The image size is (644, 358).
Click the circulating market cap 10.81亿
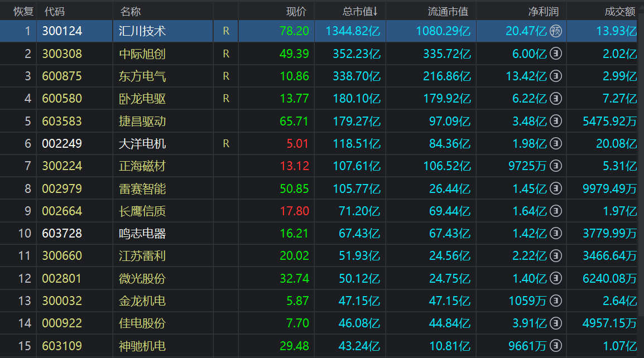pos(450,346)
